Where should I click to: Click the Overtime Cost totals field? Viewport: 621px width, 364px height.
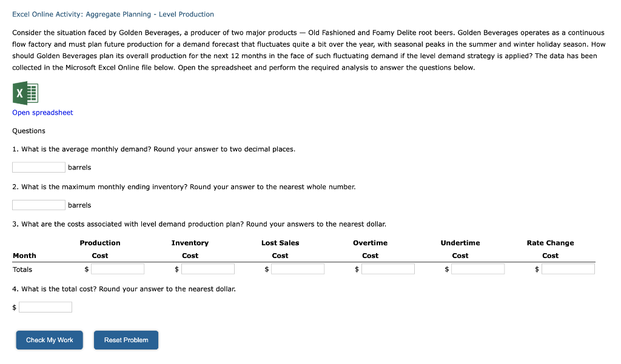point(388,268)
